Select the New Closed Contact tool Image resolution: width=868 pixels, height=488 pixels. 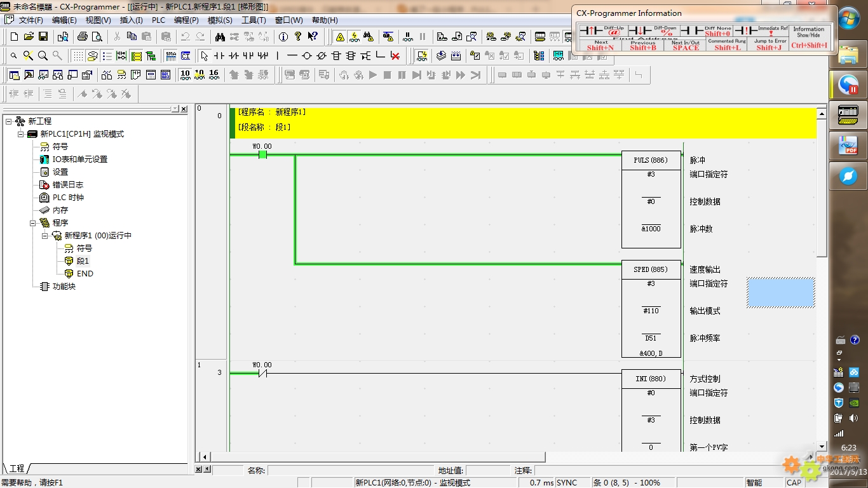pyautogui.click(x=233, y=56)
